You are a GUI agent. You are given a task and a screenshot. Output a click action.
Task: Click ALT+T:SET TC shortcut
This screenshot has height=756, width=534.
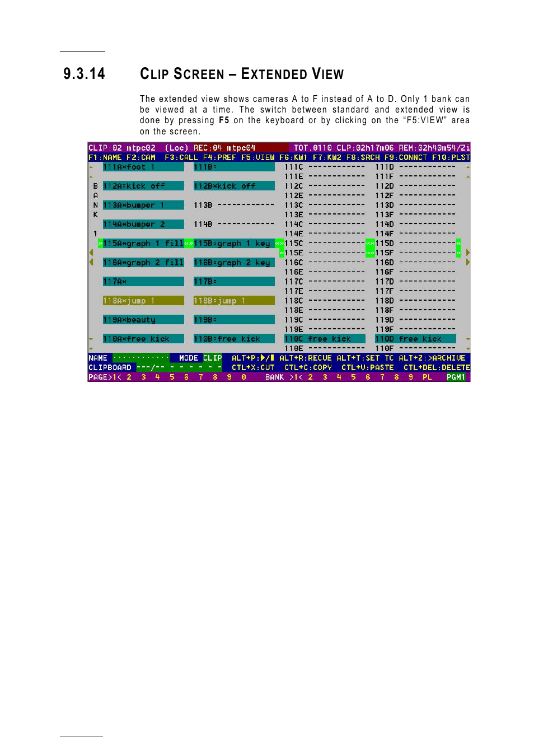[x=365, y=358]
